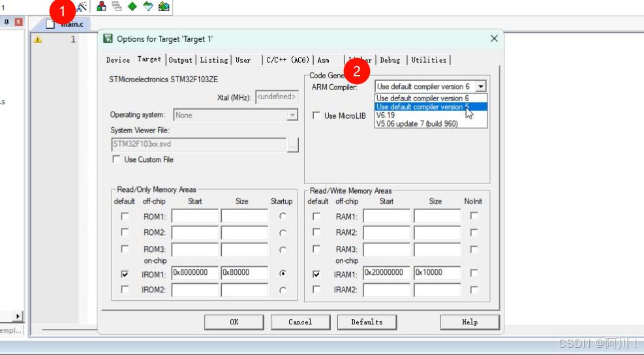The image size is (644, 355).
Task: Open Select Software Packs funnel icon
Action: 148,6
